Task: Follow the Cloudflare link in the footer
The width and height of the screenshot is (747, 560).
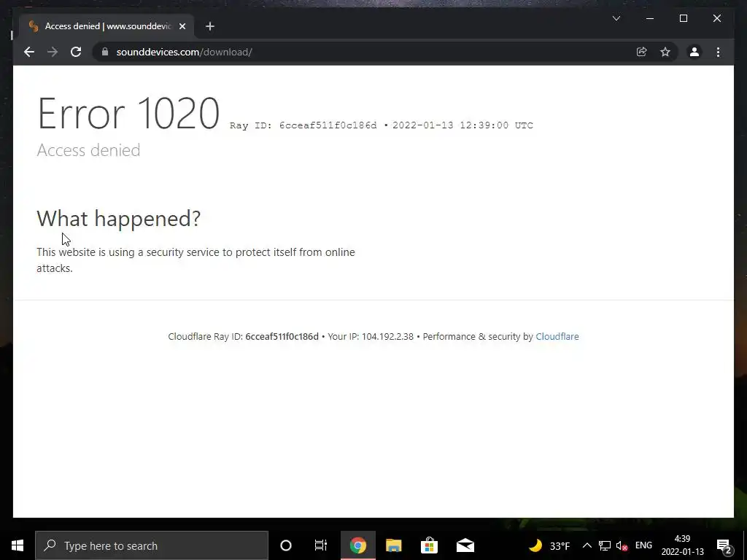Action: click(557, 336)
